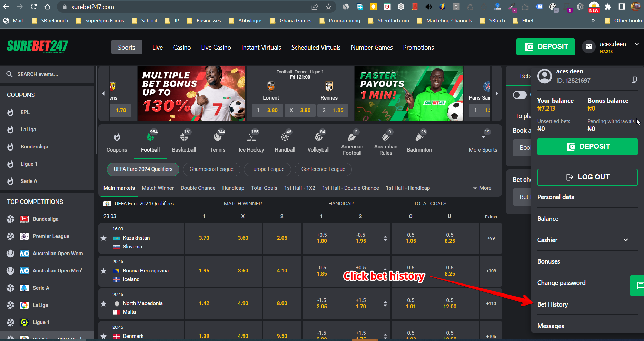Open Bet History in account menu

553,304
